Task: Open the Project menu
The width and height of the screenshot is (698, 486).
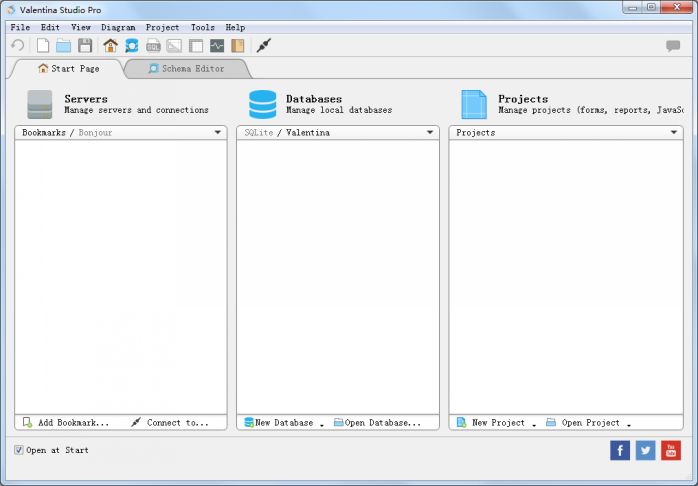Action: point(162,27)
